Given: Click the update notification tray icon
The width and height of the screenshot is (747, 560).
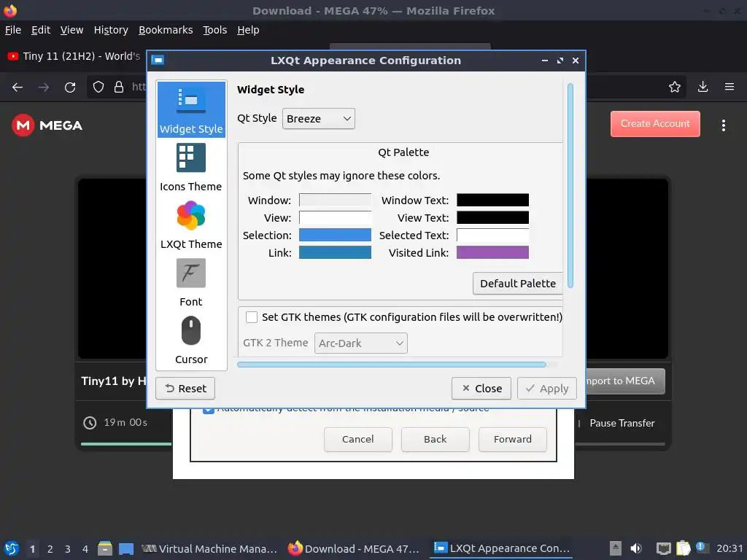Looking at the screenshot, I should (701, 547).
